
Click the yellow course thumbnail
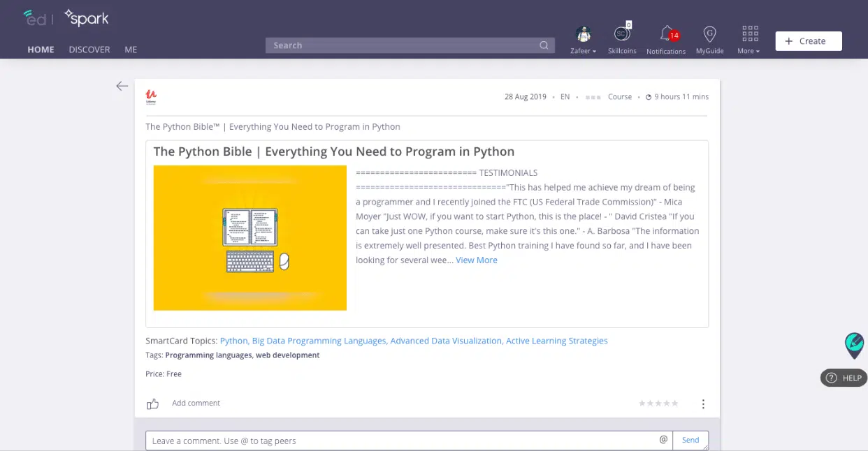pyautogui.click(x=250, y=237)
